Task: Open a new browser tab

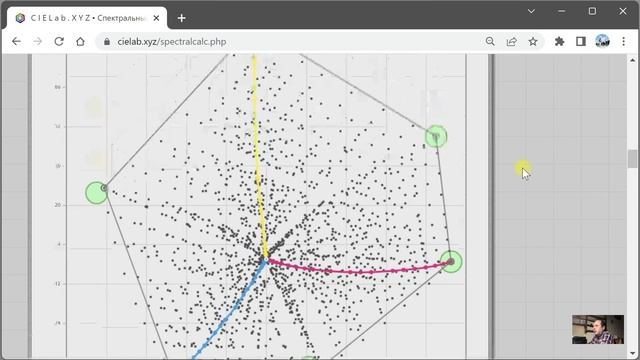Action: [x=182, y=18]
